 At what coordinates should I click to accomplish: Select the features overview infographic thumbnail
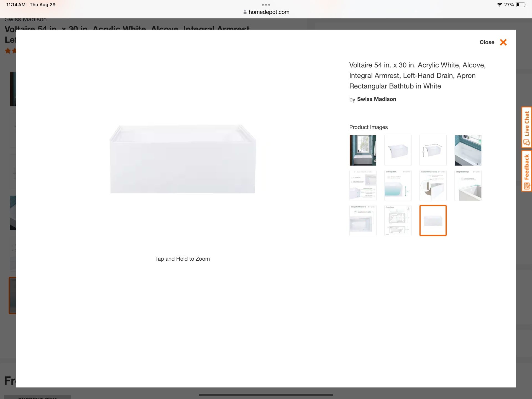click(x=363, y=185)
